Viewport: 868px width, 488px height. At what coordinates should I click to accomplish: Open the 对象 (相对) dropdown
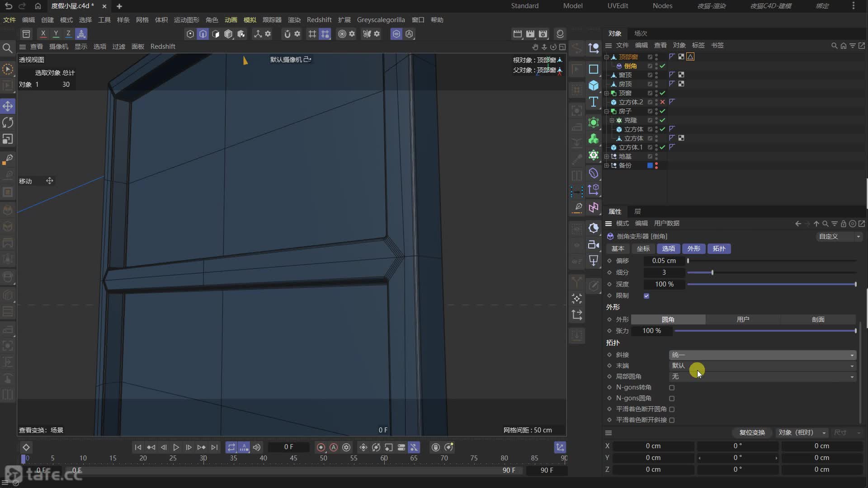pyautogui.click(x=802, y=433)
